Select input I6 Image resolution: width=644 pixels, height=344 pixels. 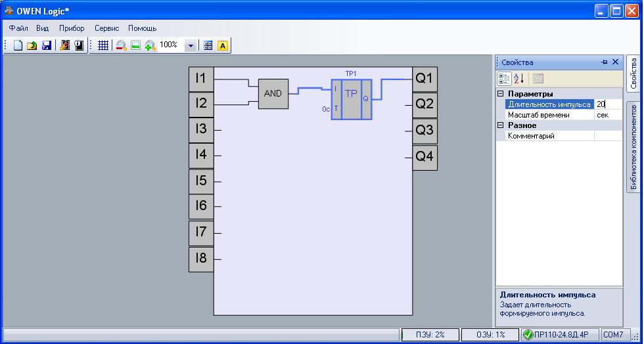201,207
